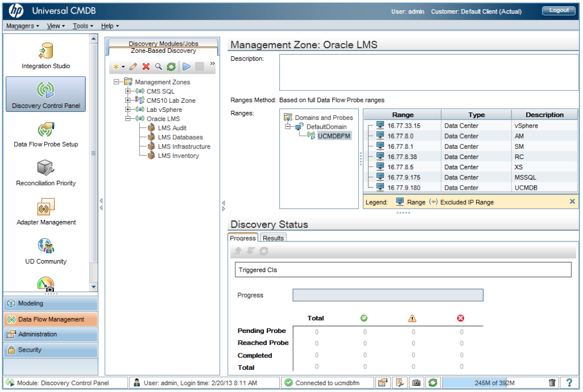The width and height of the screenshot is (583, 392).
Task: Click green Refresh icon in zone toolbar
Action: coord(171,67)
